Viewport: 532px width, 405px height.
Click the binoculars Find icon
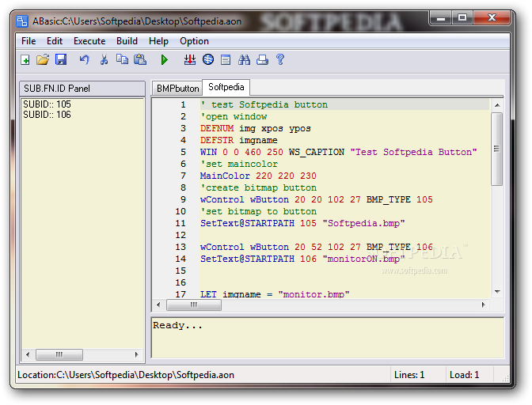pyautogui.click(x=245, y=59)
